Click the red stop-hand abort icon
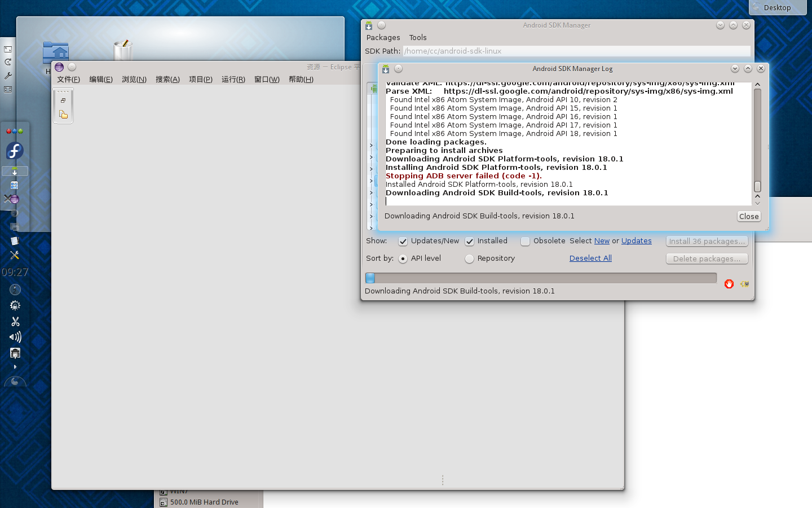The height and width of the screenshot is (508, 812). point(729,284)
